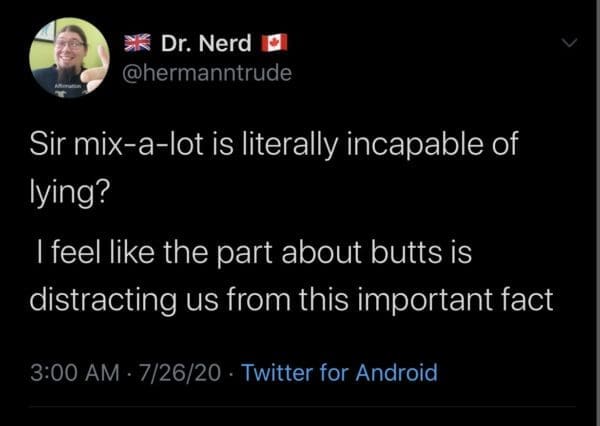Viewport: 600px width, 426px height.
Task: Click the UK flag emoji
Action: [x=134, y=44]
